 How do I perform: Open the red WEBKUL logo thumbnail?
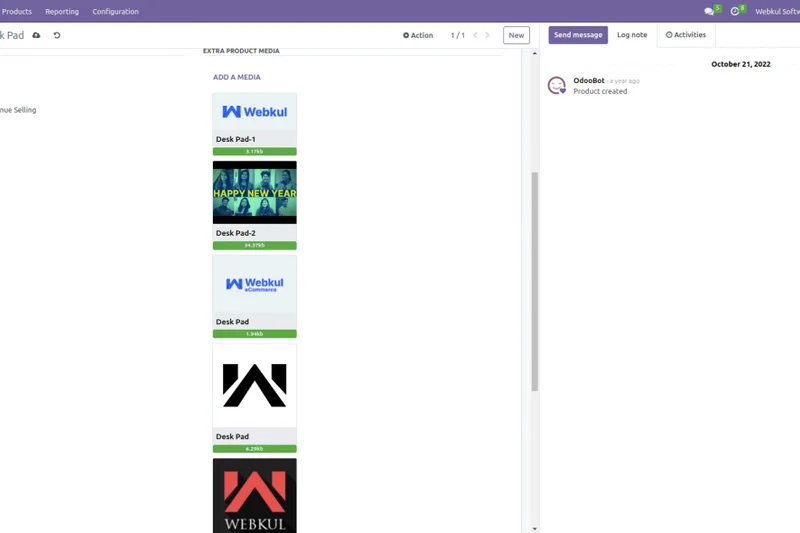coord(255,496)
